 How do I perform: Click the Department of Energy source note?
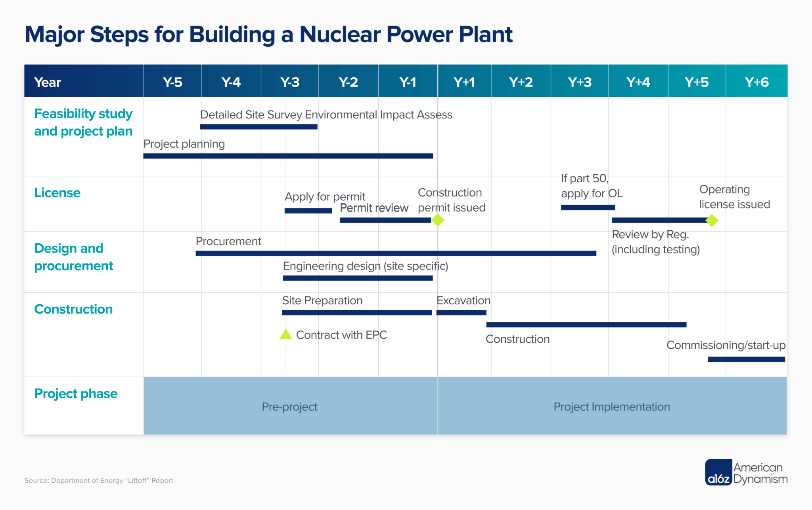[99, 481]
